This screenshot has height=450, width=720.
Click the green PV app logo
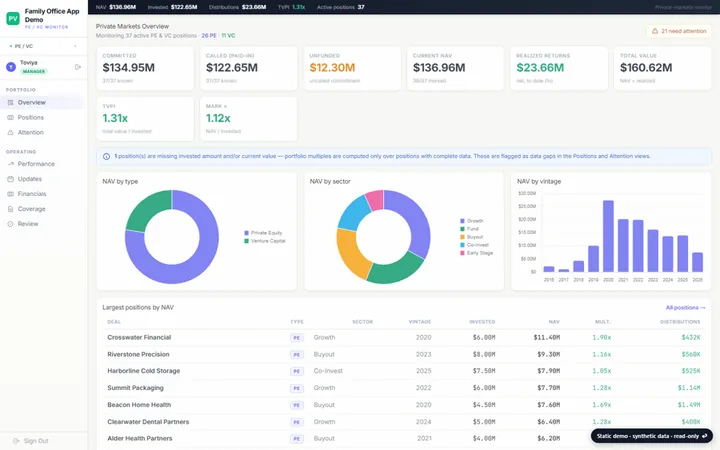click(x=13, y=19)
